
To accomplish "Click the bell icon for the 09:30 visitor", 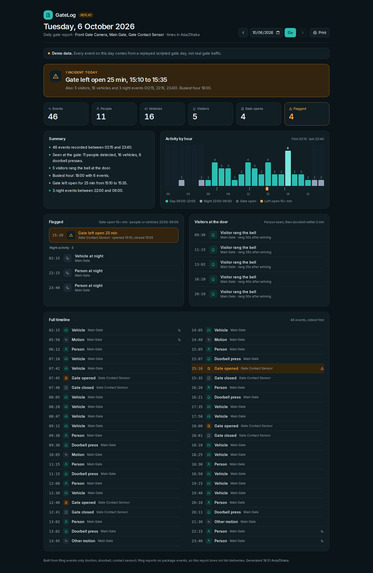I will 213,235.
